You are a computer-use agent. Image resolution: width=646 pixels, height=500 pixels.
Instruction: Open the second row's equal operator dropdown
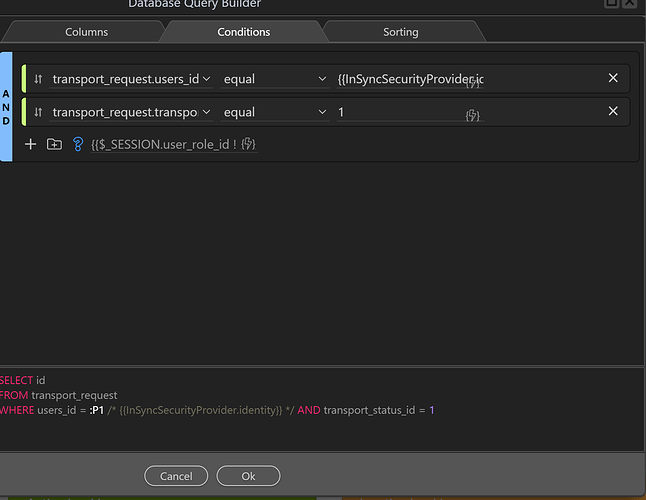321,112
